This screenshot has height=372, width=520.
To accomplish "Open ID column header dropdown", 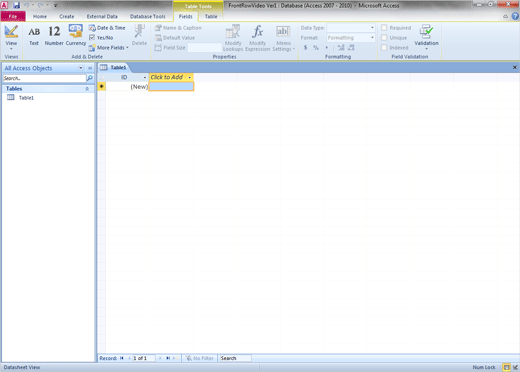I will [145, 77].
